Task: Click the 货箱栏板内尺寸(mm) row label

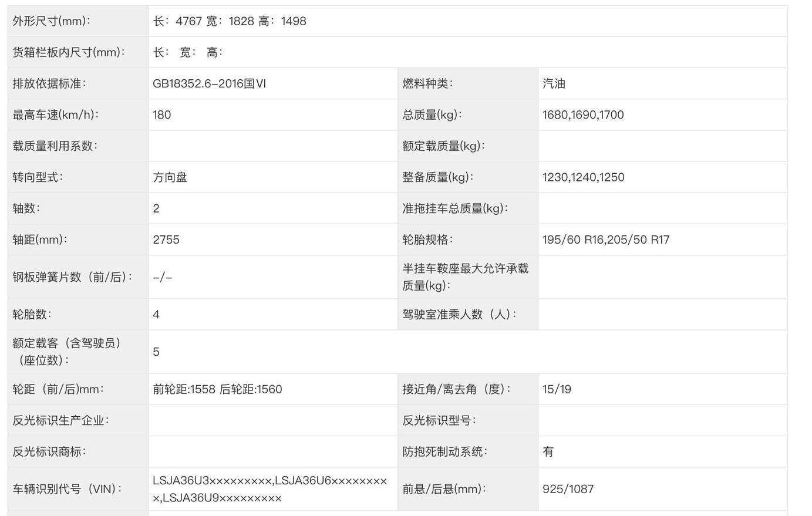Action: 69,52
